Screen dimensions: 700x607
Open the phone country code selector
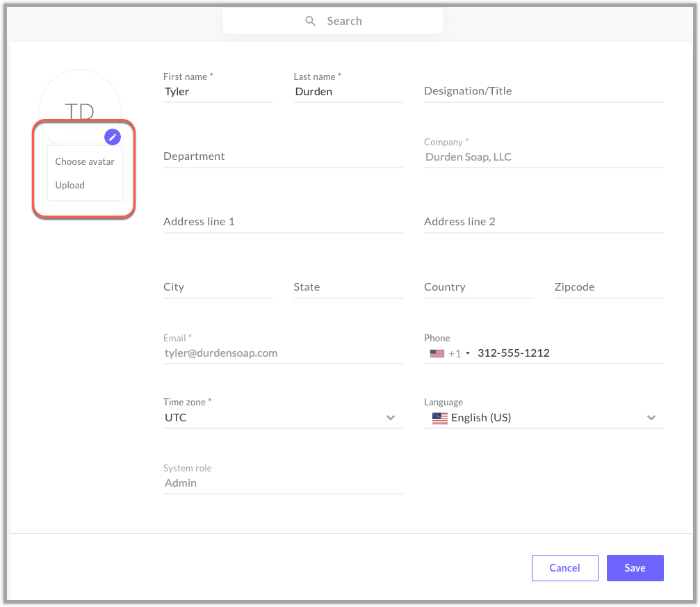pyautogui.click(x=467, y=353)
